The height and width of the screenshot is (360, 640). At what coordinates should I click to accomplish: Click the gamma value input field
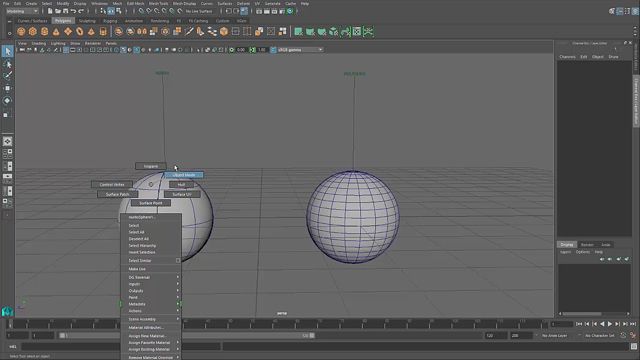click(x=262, y=50)
